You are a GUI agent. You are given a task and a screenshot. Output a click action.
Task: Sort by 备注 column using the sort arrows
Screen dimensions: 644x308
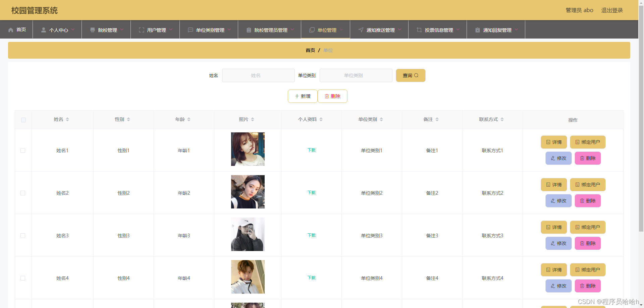[437, 119]
